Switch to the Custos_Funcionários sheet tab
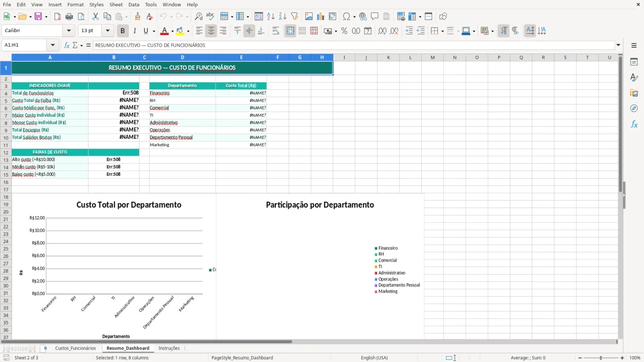This screenshot has width=644, height=362. click(x=75, y=348)
